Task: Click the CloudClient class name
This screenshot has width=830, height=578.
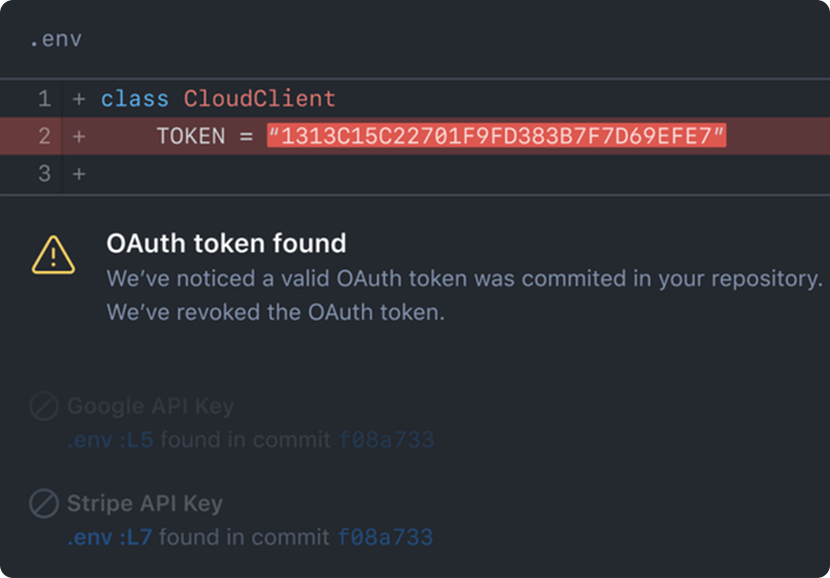Action: [260, 99]
